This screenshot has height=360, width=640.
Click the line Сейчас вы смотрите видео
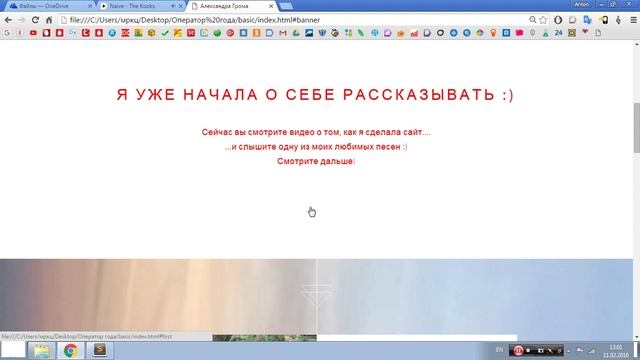[316, 132]
